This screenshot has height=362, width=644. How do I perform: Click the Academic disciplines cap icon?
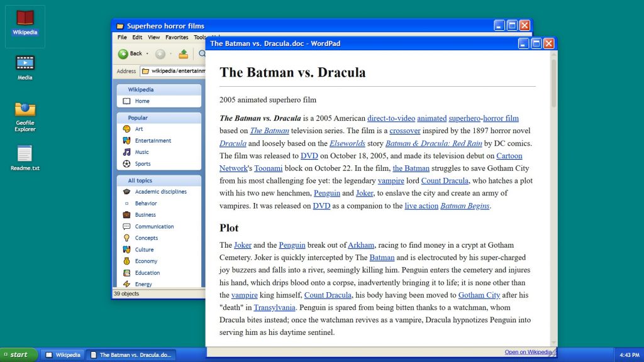[126, 192]
